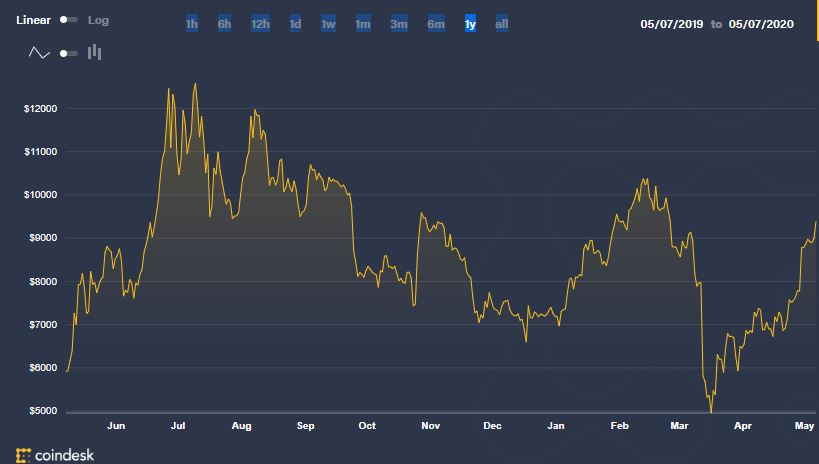Toggle the Linear/Log scale switch
The width and height of the screenshot is (819, 464).
point(68,20)
